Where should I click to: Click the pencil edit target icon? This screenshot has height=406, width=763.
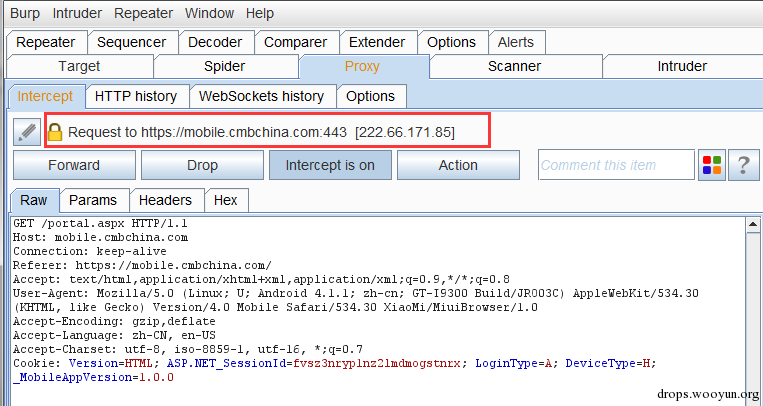[27, 132]
